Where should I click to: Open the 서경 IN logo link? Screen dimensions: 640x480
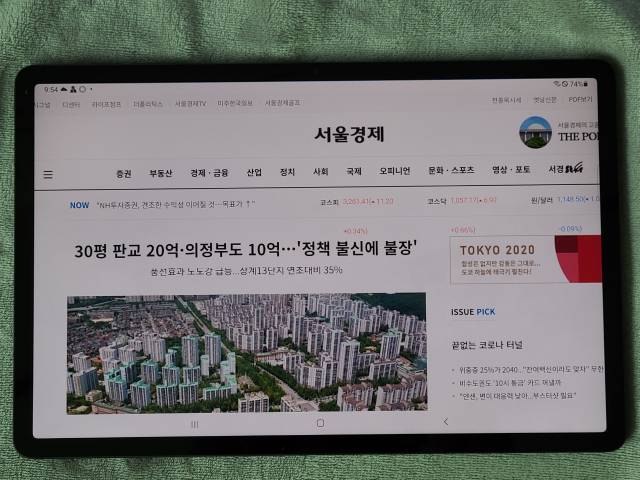(x=565, y=168)
